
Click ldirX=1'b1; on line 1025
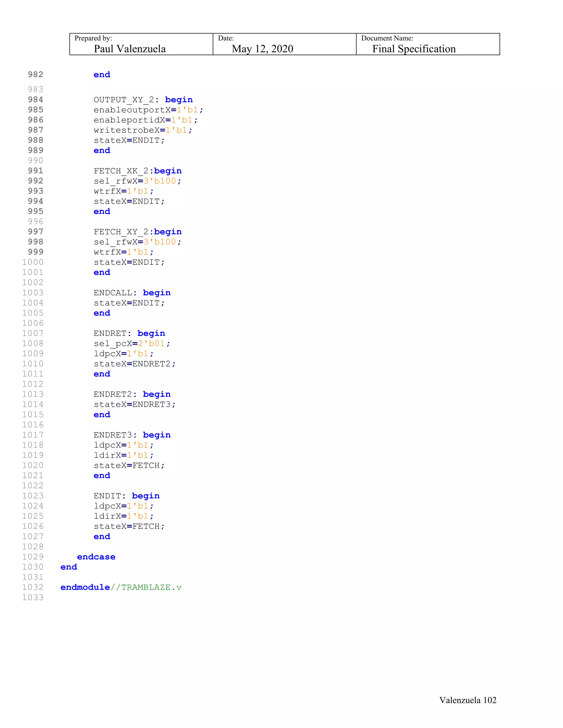124,516
